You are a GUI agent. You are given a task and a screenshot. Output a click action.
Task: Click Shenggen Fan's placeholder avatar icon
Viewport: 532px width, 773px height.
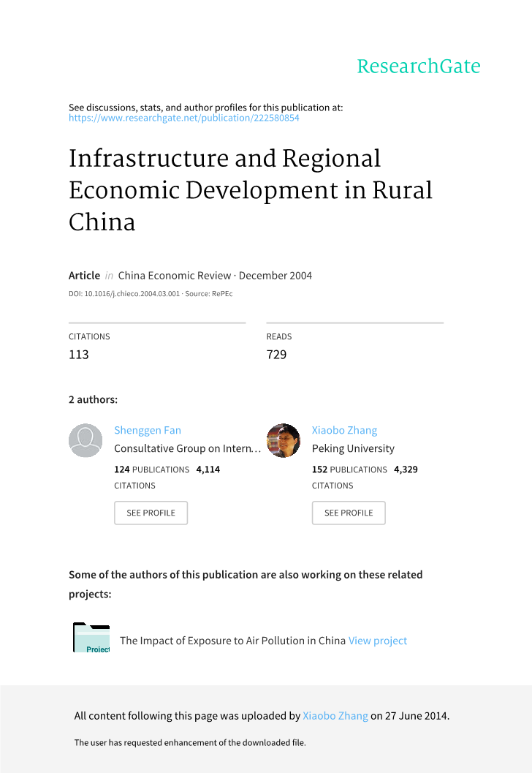click(x=85, y=441)
